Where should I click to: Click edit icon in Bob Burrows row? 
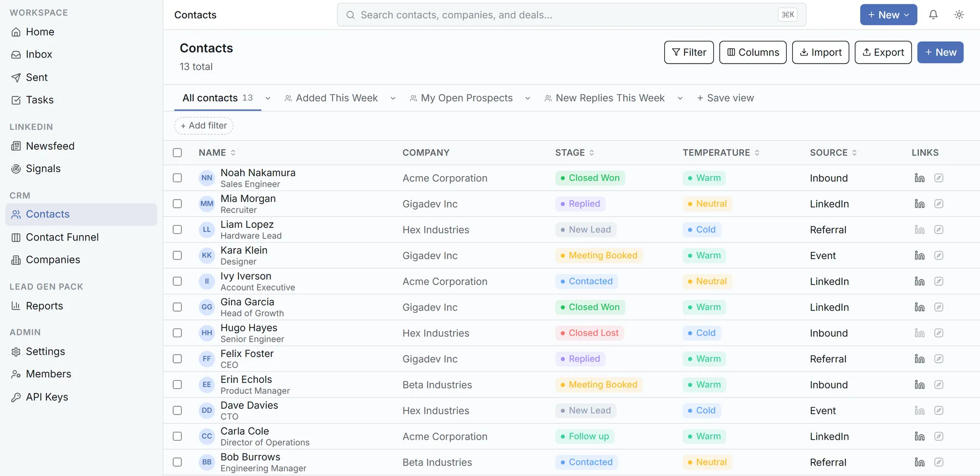pyautogui.click(x=939, y=462)
